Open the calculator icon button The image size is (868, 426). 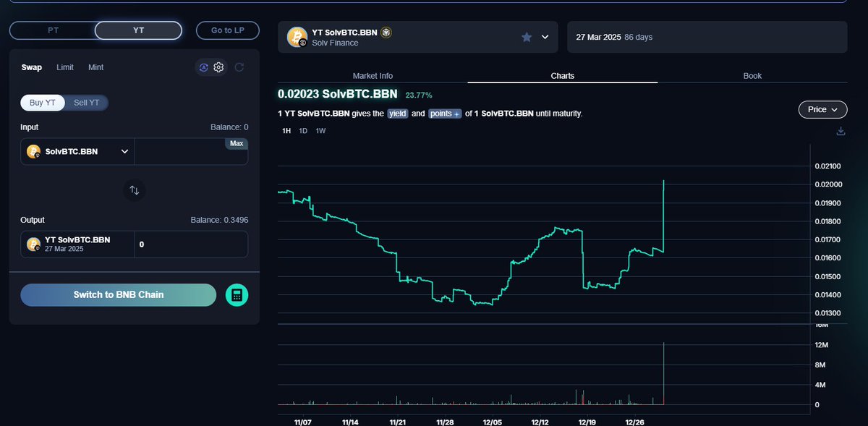coord(237,295)
